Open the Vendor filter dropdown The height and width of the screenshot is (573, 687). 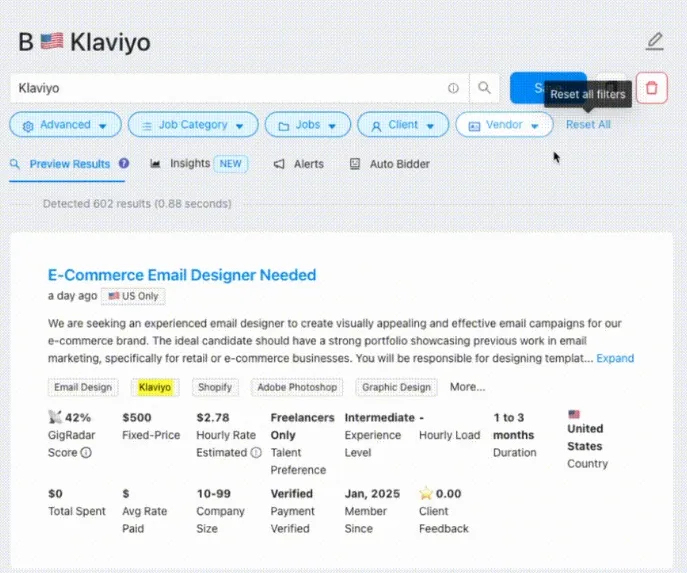(x=504, y=125)
